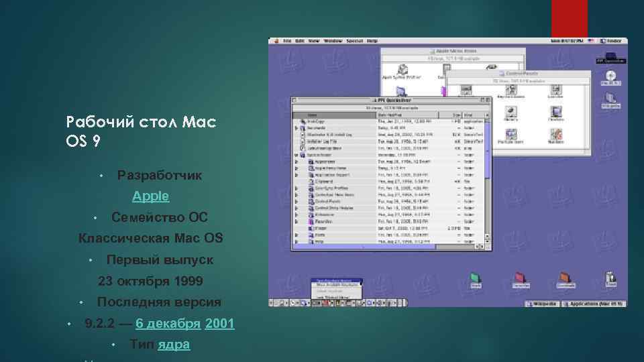Select the green folder on the desktop
The height and width of the screenshot is (362, 644).
click(475, 280)
